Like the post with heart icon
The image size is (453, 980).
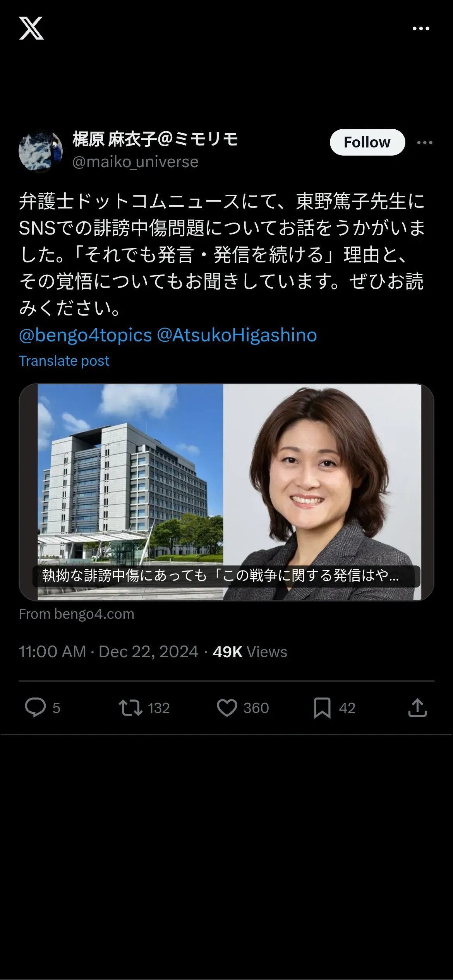(x=227, y=708)
